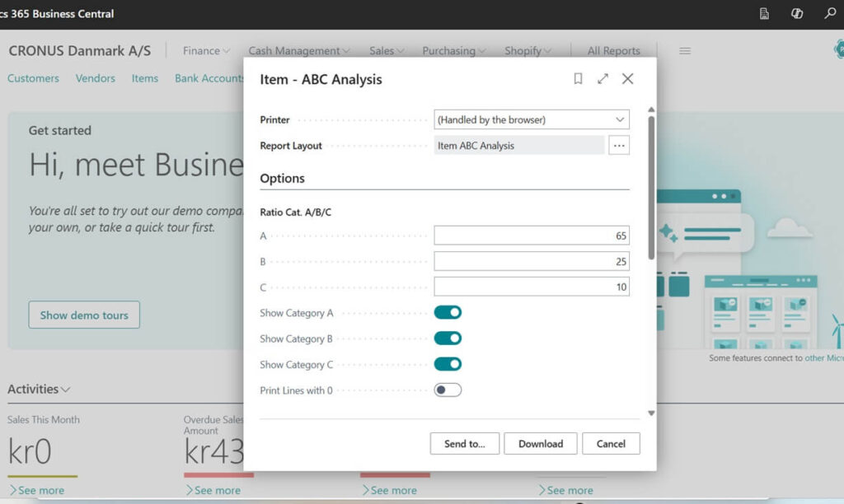Enable Print Lines with 0 switch
The width and height of the screenshot is (844, 504).
(448, 390)
